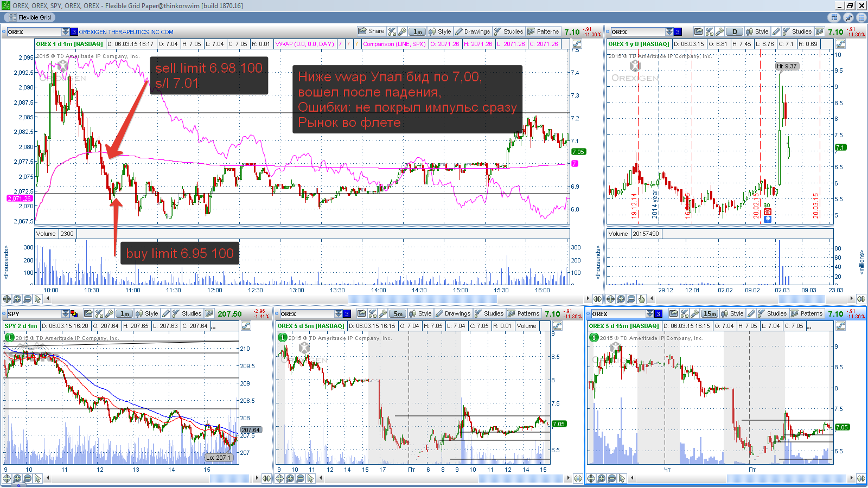Image resolution: width=868 pixels, height=488 pixels.
Task: Toggle the 1m timeframe button on SPY chart
Action: (x=125, y=313)
